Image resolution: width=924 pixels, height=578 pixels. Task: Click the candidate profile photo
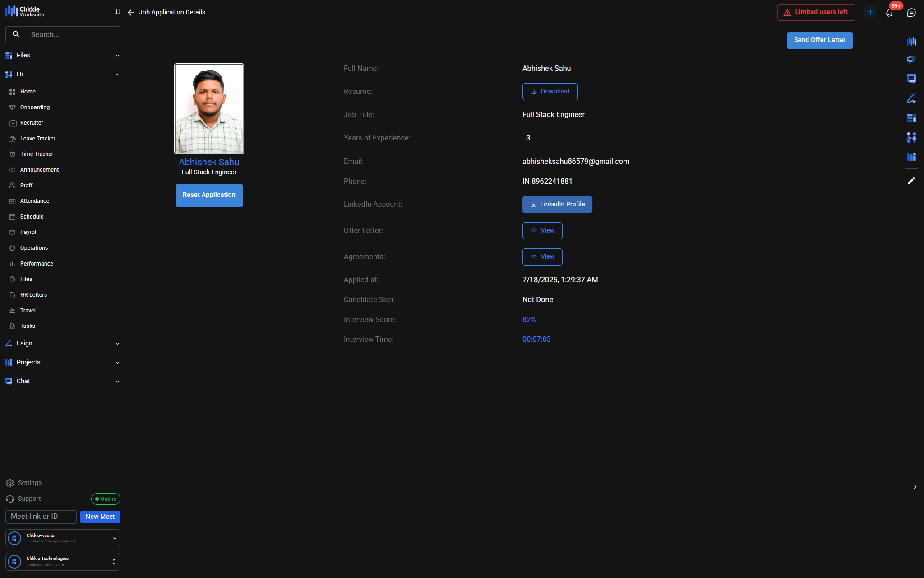point(209,108)
